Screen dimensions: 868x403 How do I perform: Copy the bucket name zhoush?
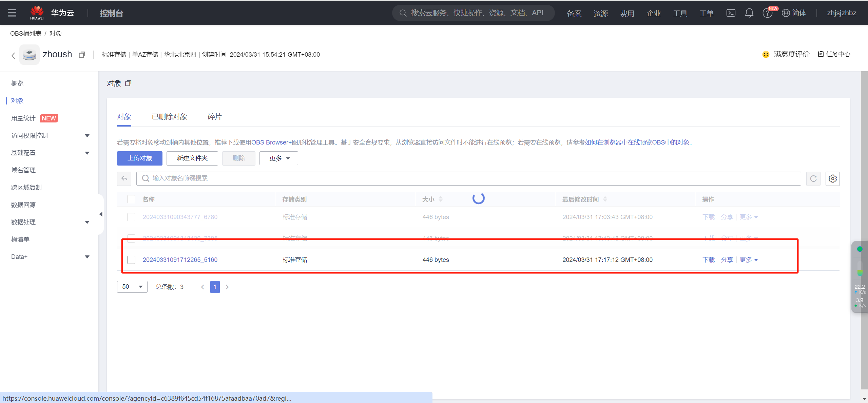point(82,55)
